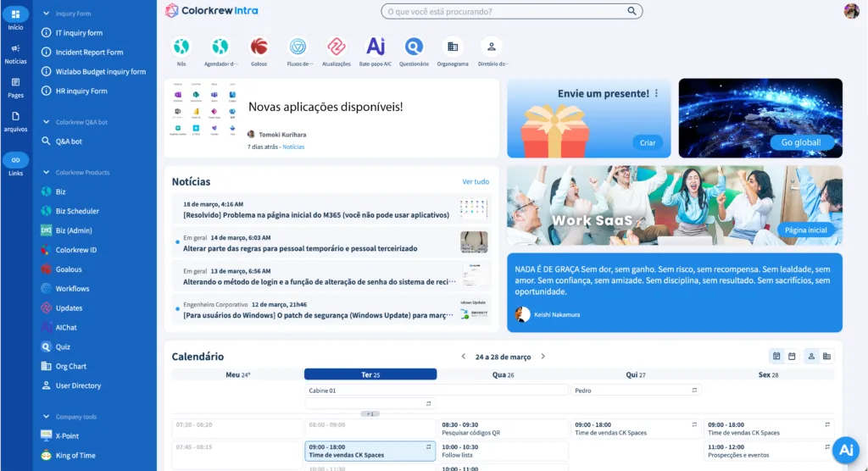Click the search magnifier icon

pos(632,11)
